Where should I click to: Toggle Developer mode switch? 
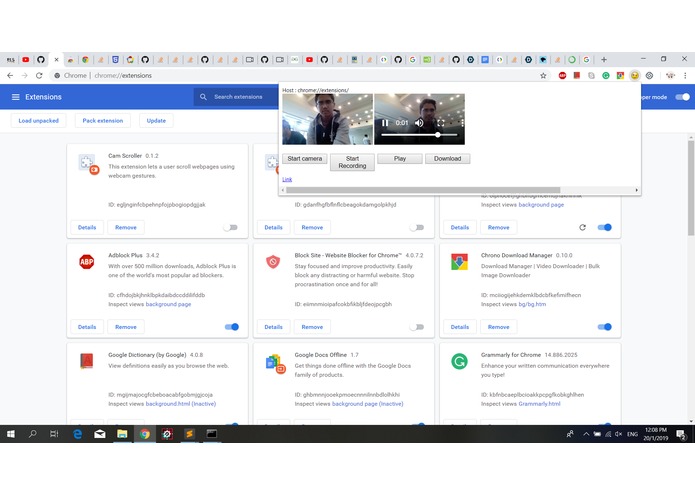(683, 97)
